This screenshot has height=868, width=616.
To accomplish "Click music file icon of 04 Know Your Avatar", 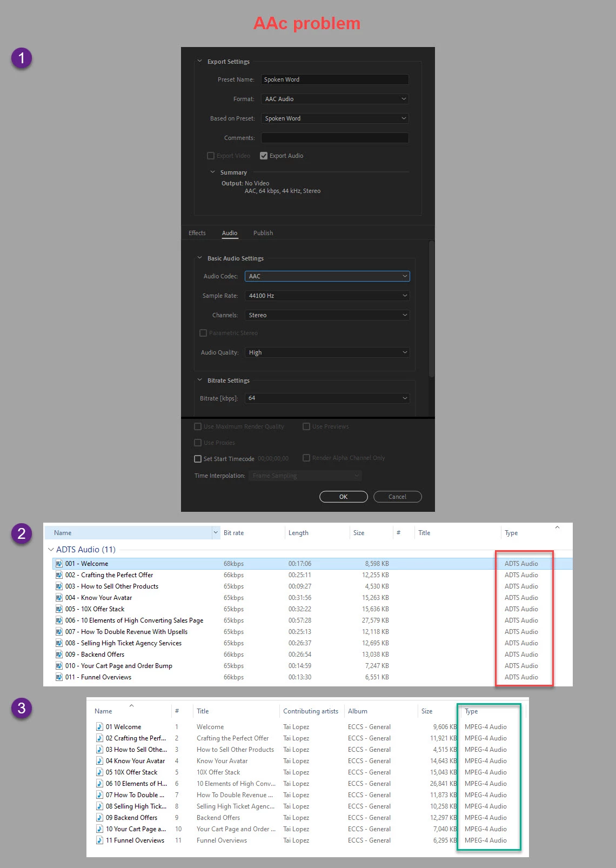I will point(99,761).
